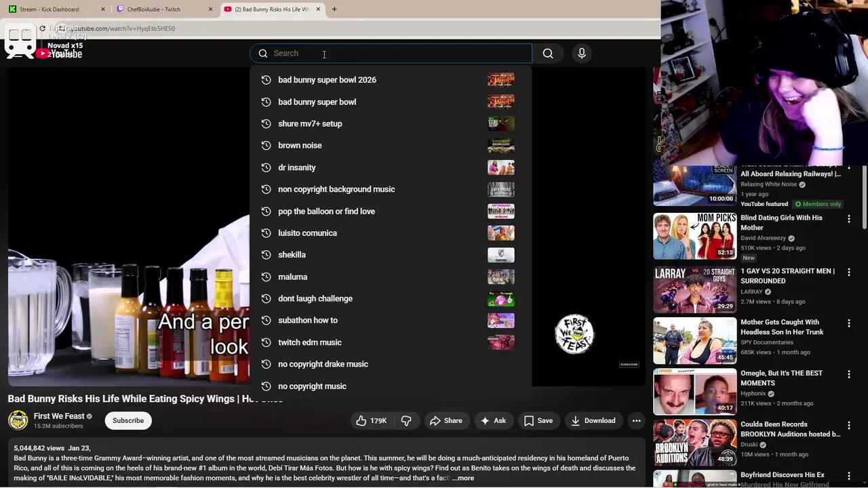Click inside the YouTube search box

coord(391,54)
